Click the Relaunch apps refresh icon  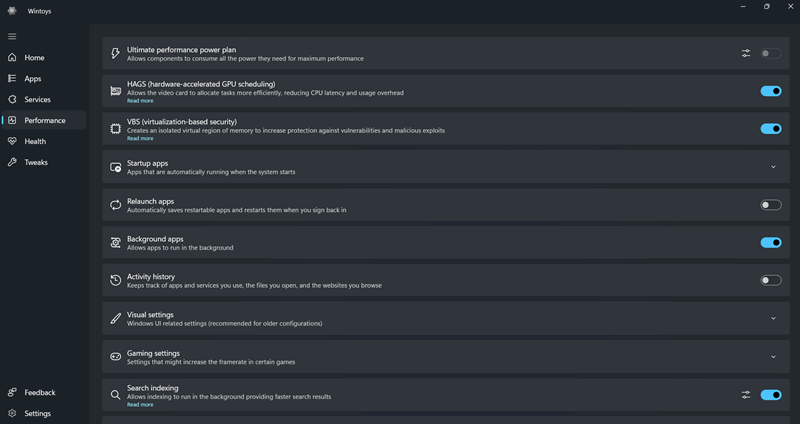pos(116,205)
